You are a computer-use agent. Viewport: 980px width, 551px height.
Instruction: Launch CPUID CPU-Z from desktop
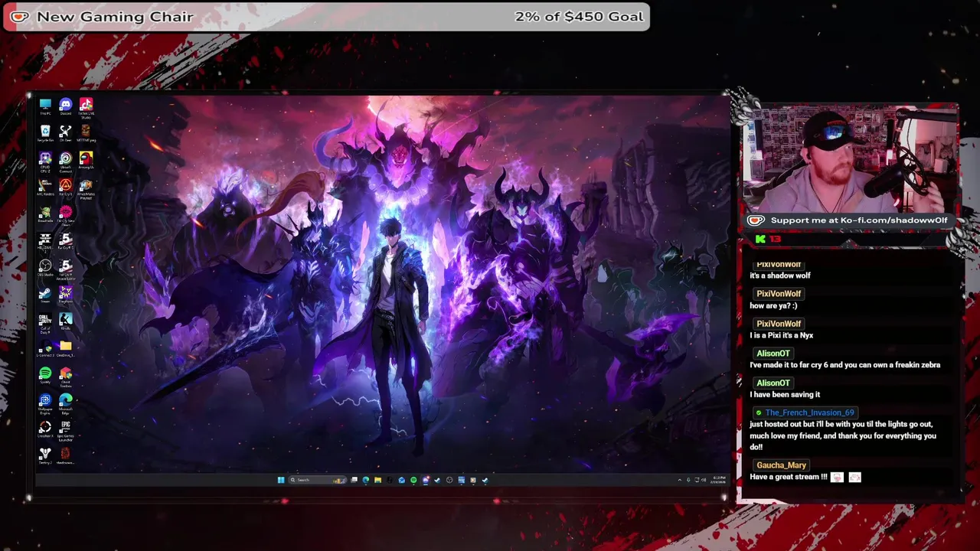coord(45,161)
